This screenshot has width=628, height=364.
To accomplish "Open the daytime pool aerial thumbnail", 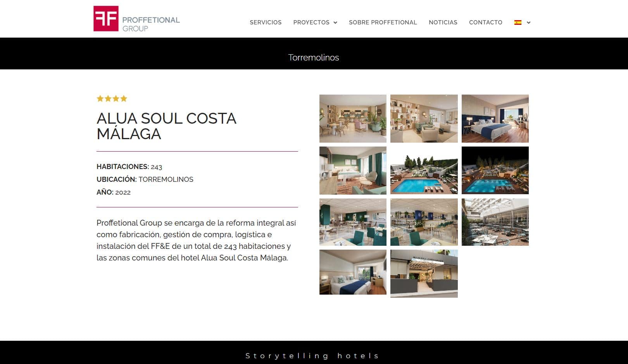I will 424,171.
